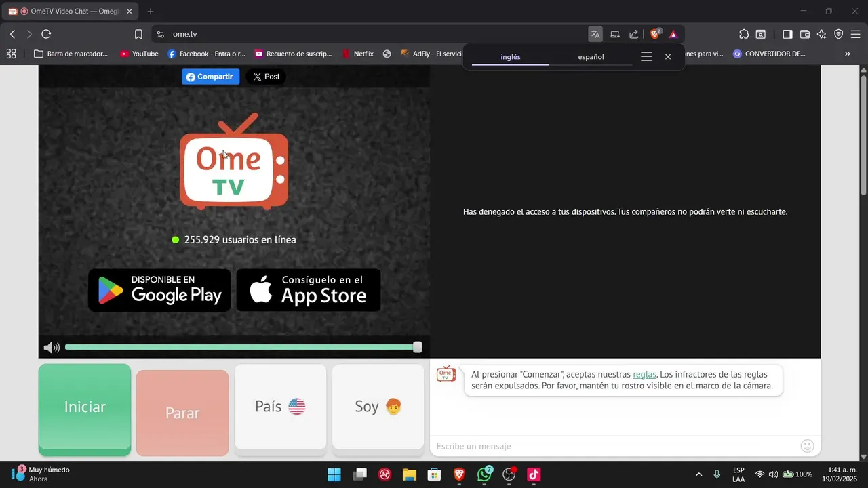Open the apps grid icon in the bookmarks bar
This screenshot has height=488, width=868.
tap(11, 54)
